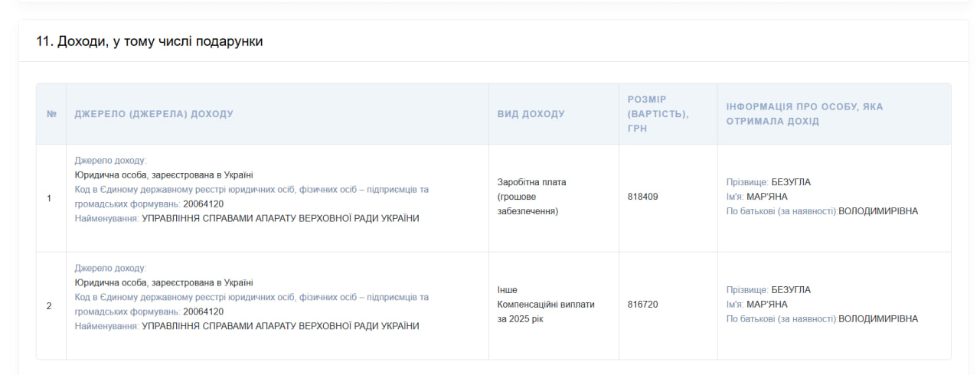Click code 20064120 in the second row
980x375 pixels.
(x=203, y=312)
